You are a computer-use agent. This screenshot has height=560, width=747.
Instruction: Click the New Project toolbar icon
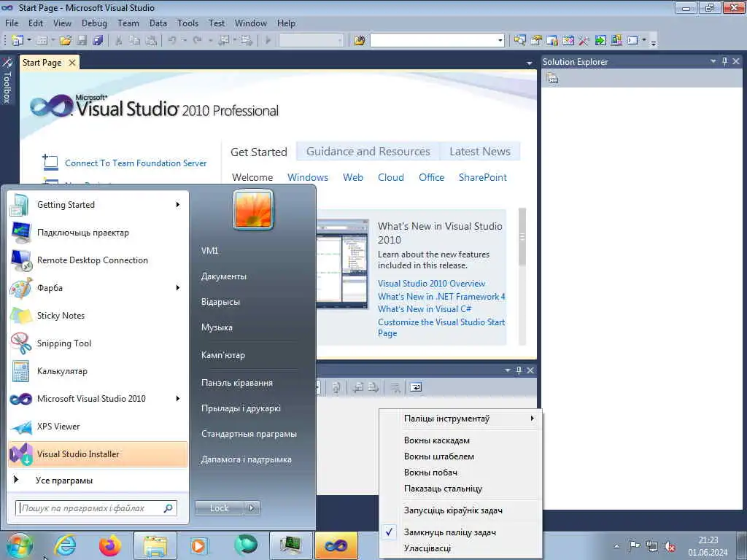coord(18,41)
